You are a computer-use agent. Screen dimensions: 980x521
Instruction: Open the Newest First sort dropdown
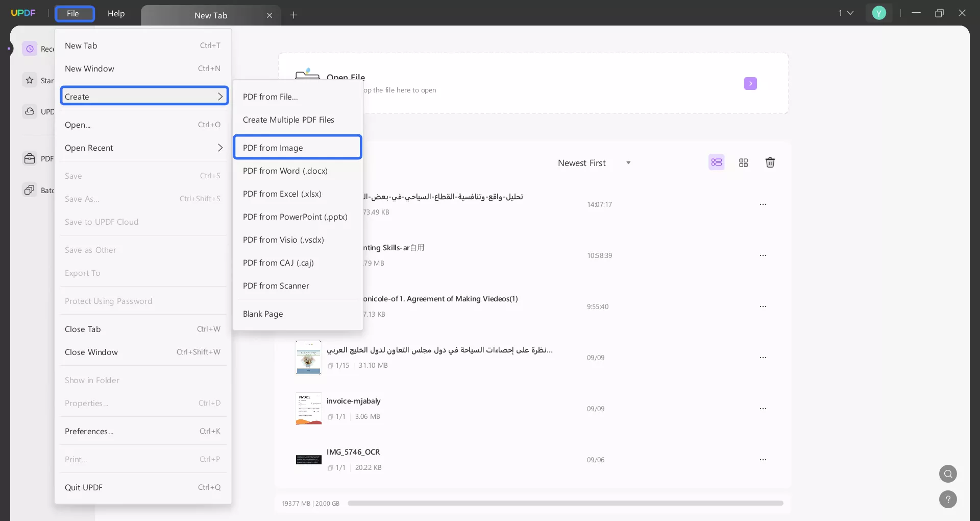594,163
